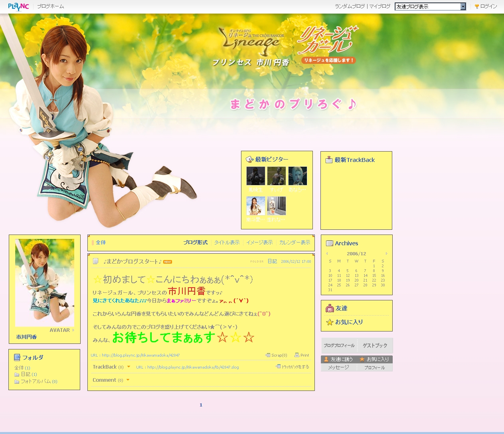Click the お気に入り star icon
Image resolution: width=504 pixels, height=434 pixels.
point(330,322)
